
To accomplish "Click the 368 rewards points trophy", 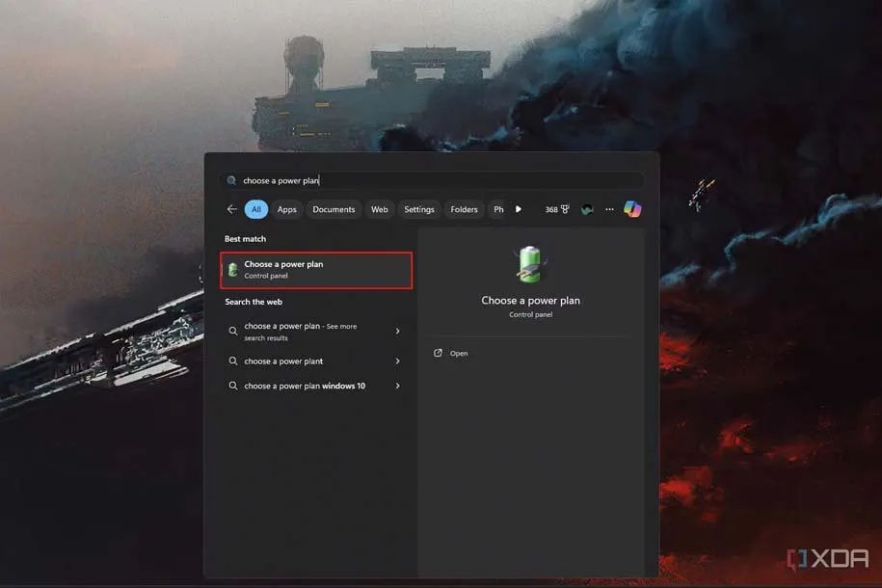I will click(557, 209).
